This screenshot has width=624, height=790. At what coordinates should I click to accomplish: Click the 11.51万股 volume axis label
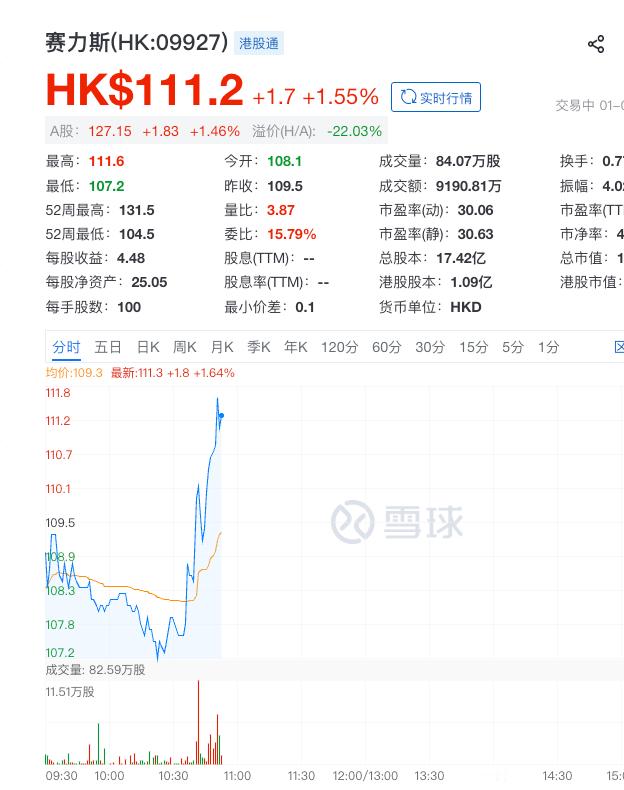tap(70, 692)
